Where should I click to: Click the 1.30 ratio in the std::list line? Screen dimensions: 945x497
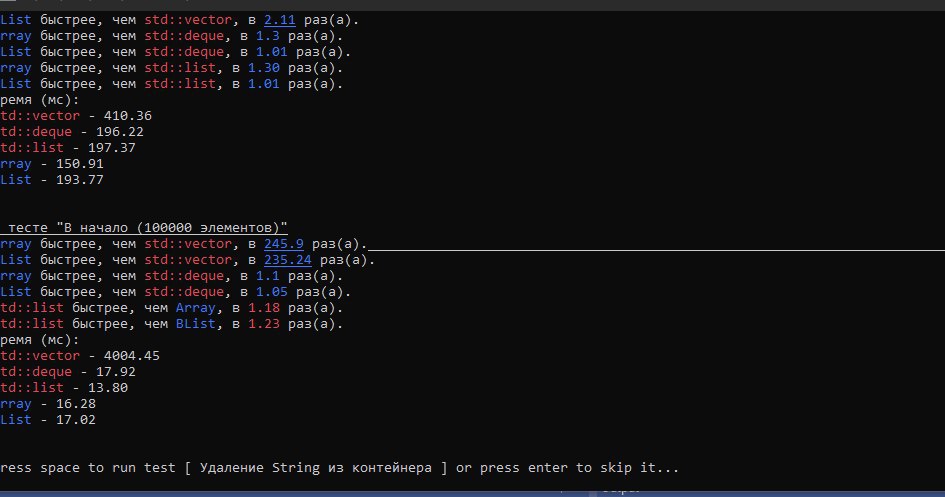(264, 67)
